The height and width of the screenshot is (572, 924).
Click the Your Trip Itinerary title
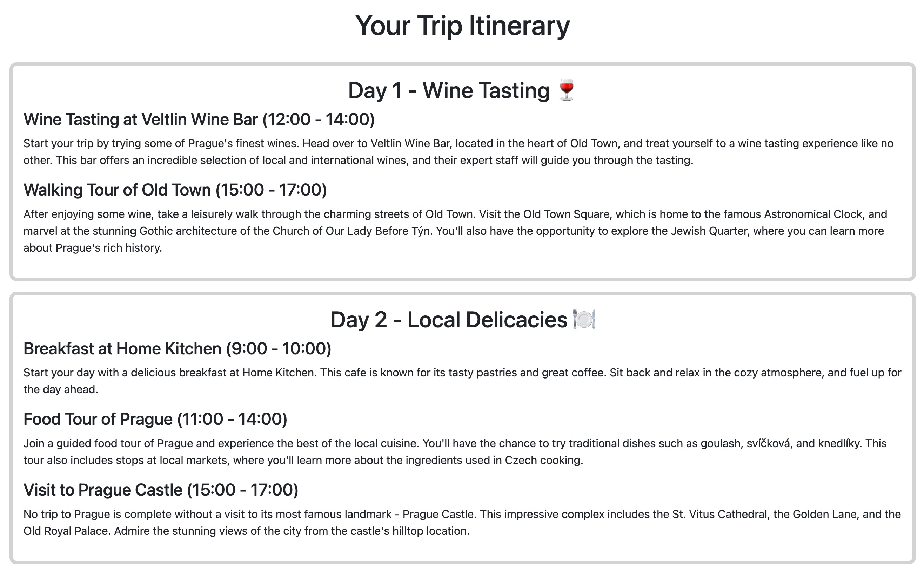462,25
